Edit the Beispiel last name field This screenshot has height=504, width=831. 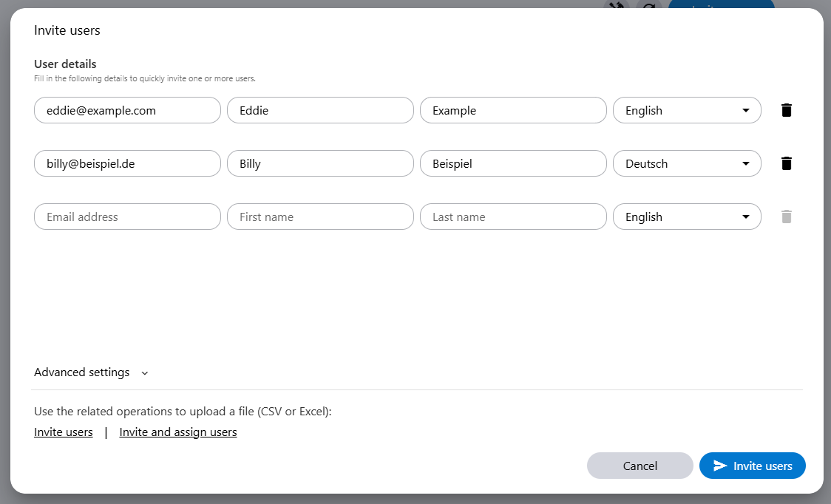tap(513, 163)
